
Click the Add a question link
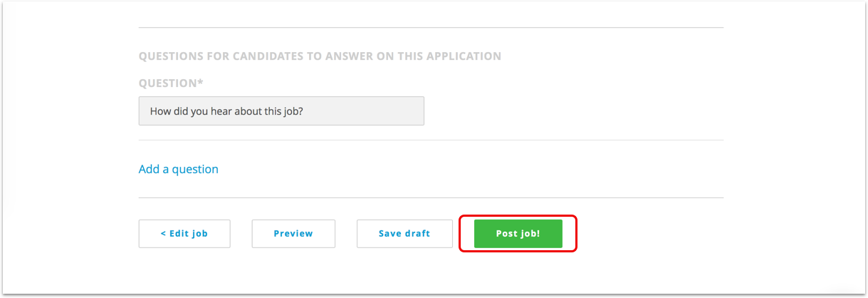tap(179, 169)
